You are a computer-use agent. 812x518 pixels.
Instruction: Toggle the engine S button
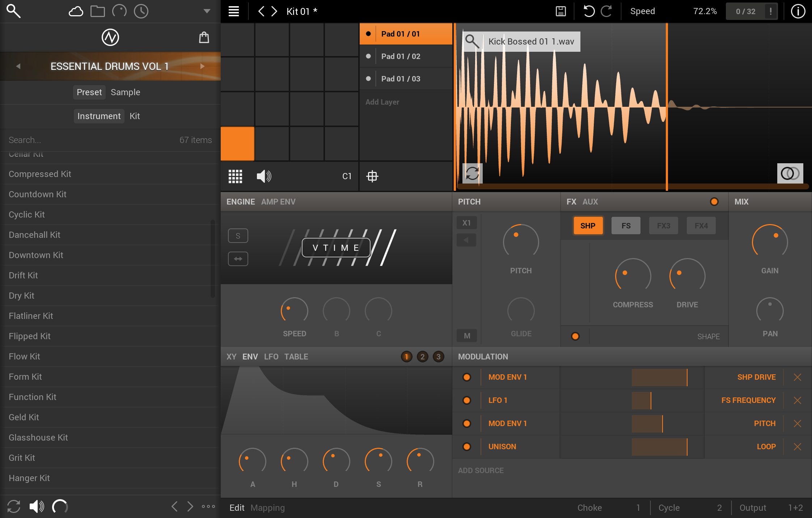(x=238, y=236)
